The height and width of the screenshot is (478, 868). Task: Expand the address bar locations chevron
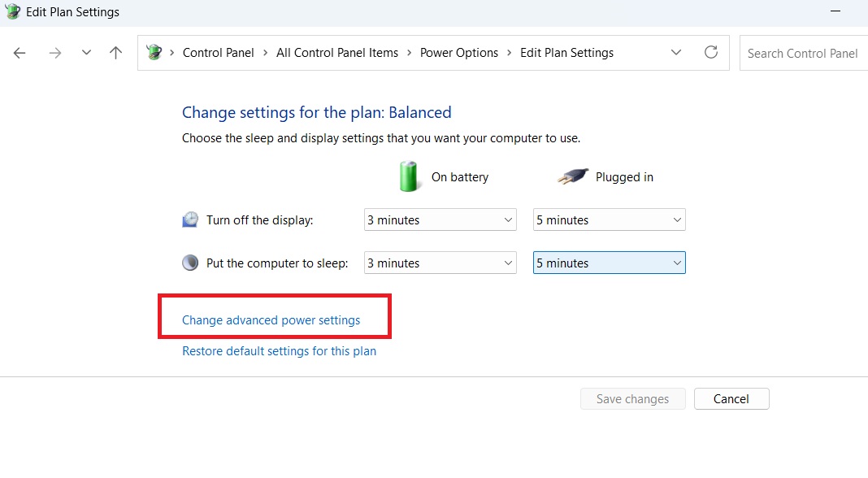click(x=676, y=52)
